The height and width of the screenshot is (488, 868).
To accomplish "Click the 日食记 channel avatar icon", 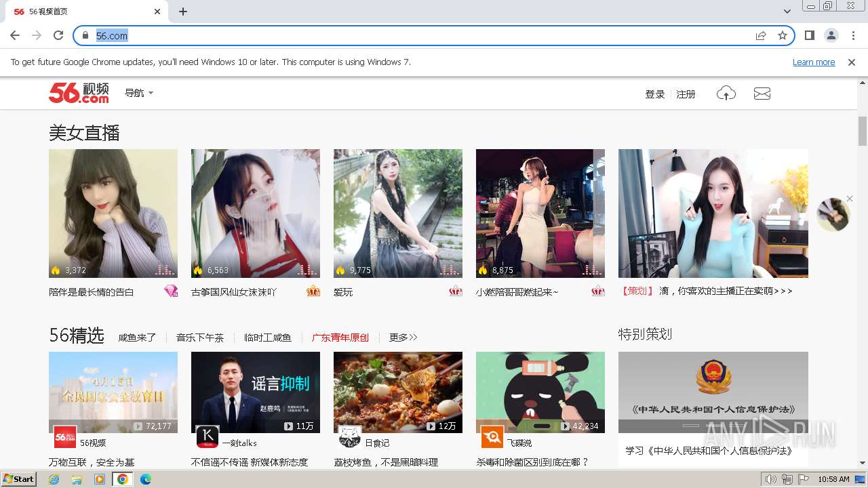I will (x=350, y=437).
